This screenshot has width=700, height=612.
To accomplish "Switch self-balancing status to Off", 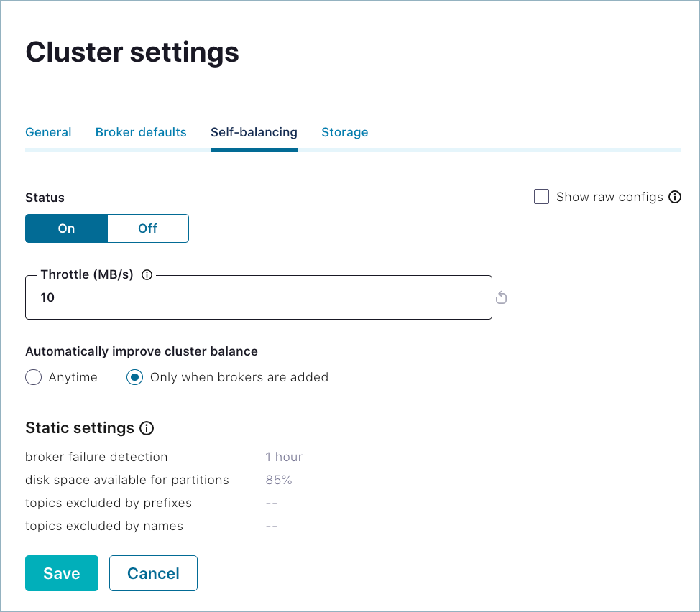I will point(147,228).
